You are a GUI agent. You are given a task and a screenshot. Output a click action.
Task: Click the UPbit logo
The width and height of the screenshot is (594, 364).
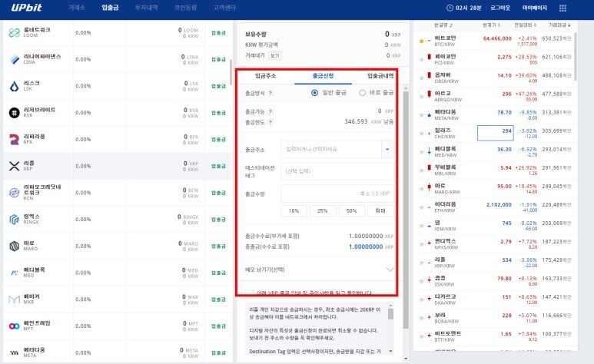click(27, 8)
